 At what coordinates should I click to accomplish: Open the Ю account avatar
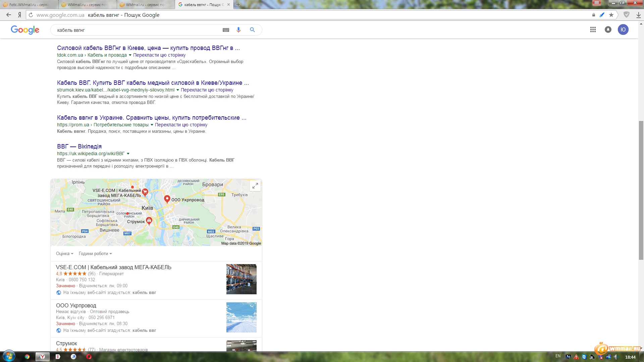tap(623, 29)
